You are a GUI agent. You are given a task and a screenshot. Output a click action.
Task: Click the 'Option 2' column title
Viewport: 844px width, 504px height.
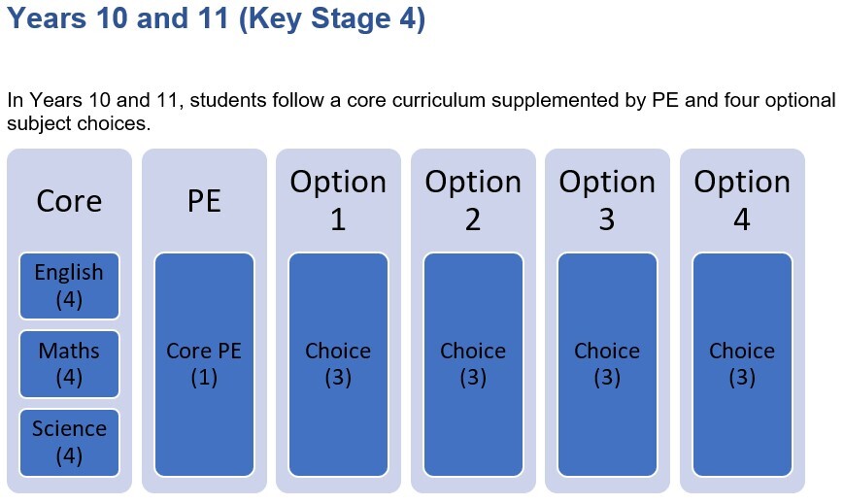click(473, 201)
